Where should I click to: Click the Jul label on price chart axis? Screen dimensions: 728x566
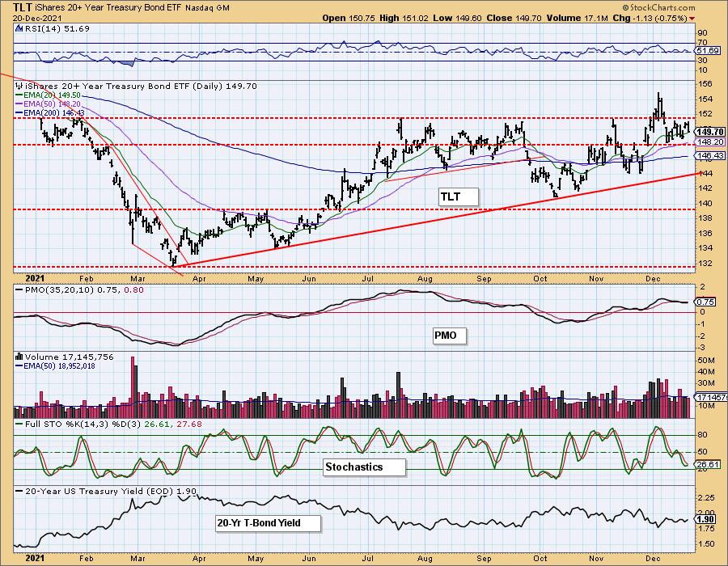click(x=368, y=279)
